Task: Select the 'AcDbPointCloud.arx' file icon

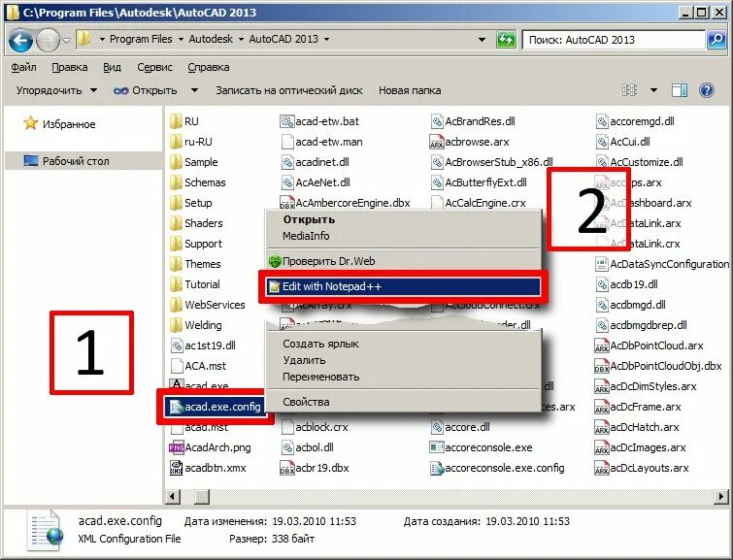Action: (x=601, y=346)
